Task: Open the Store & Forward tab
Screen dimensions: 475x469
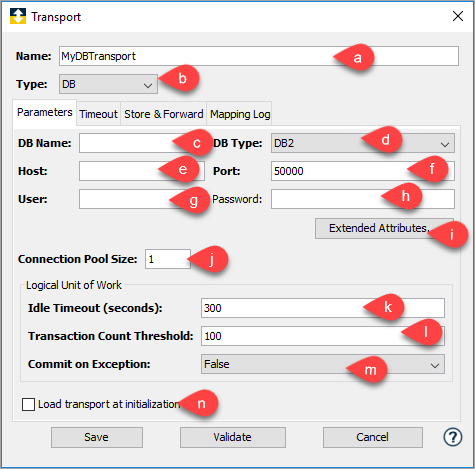Action: (164, 114)
